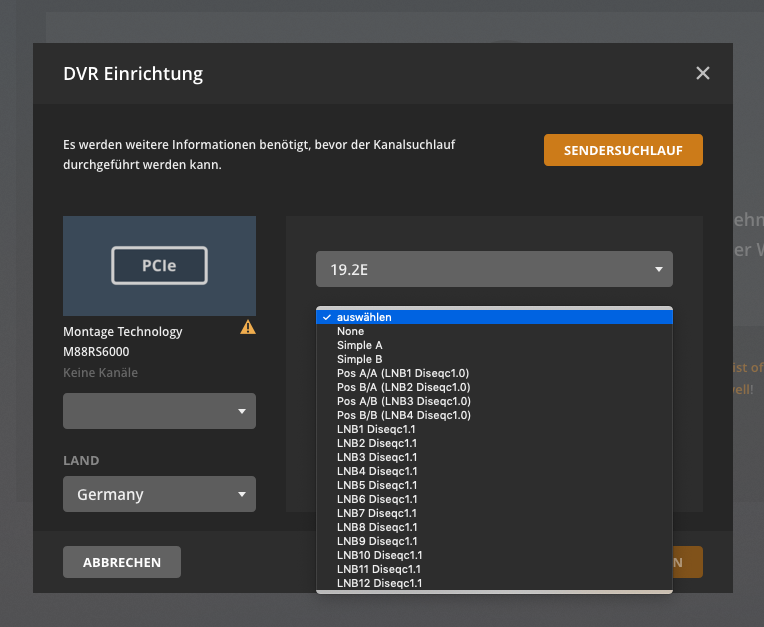Pick LNB2 Diseqc1.1 option

(x=494, y=443)
